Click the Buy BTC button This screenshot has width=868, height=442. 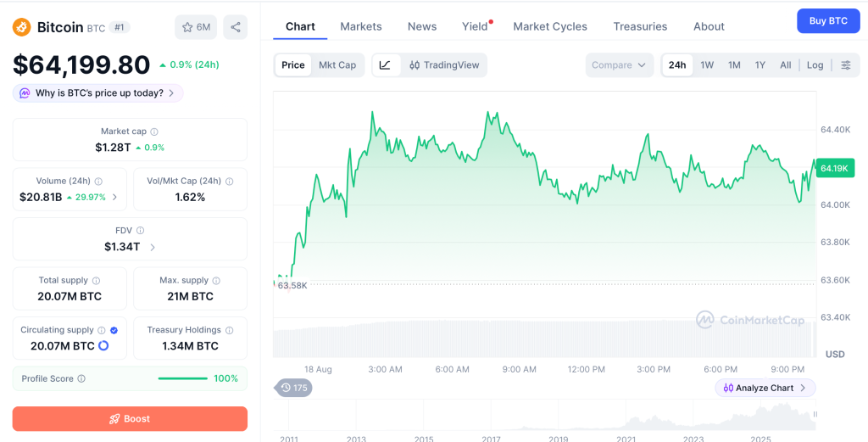828,21
